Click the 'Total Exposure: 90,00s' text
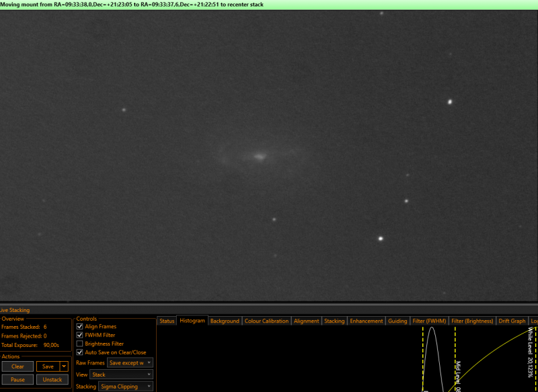 [x=30, y=345]
